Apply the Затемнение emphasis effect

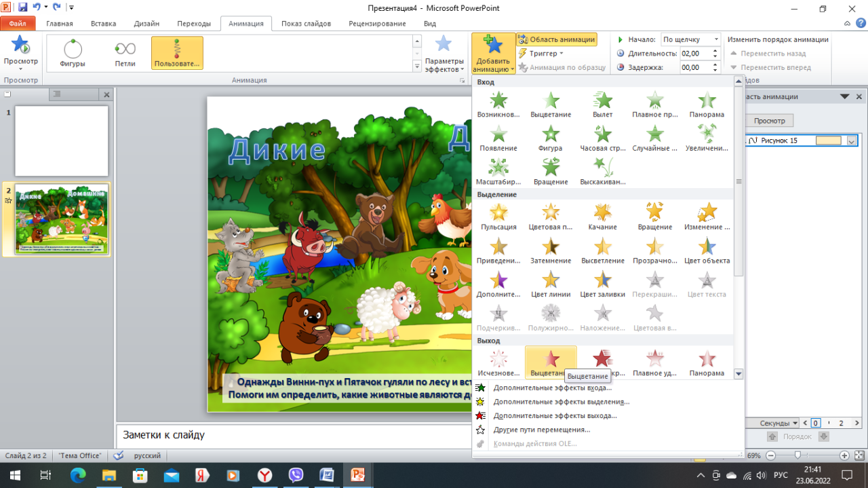pos(551,250)
